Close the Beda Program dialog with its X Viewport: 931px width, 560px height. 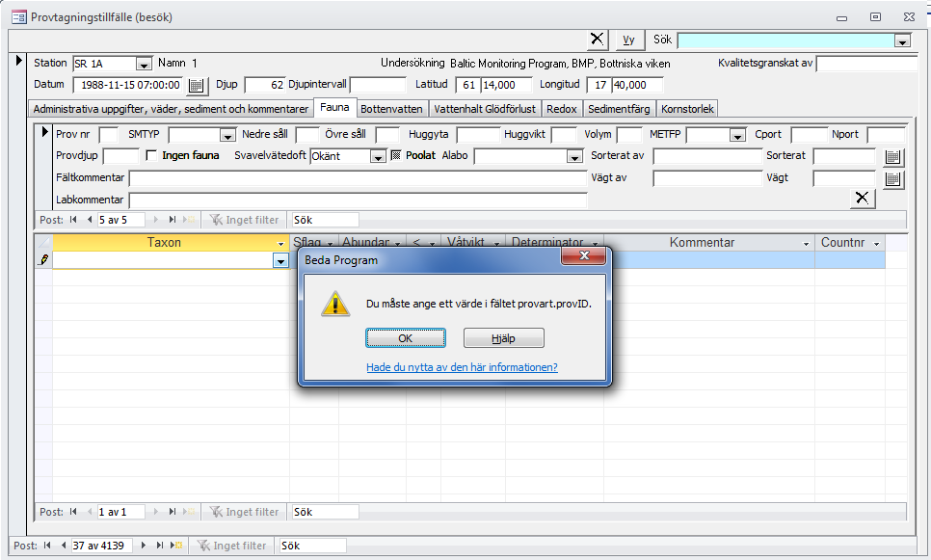point(584,256)
